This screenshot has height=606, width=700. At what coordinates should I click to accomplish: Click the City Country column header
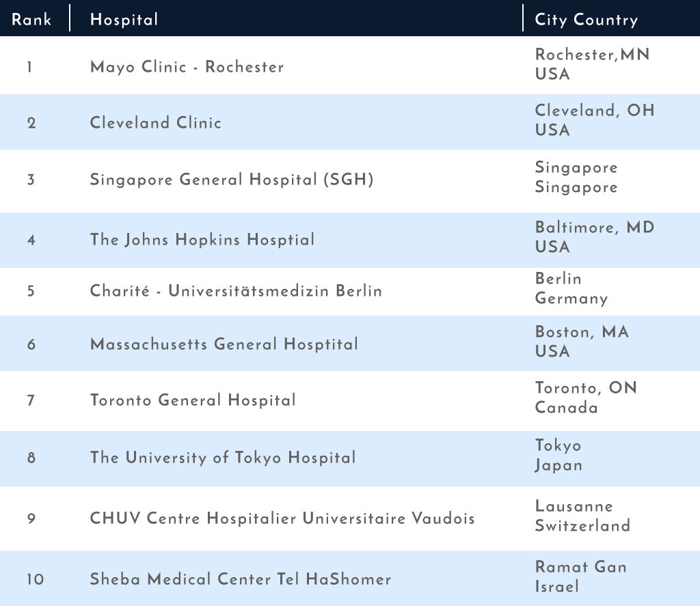[x=586, y=20]
